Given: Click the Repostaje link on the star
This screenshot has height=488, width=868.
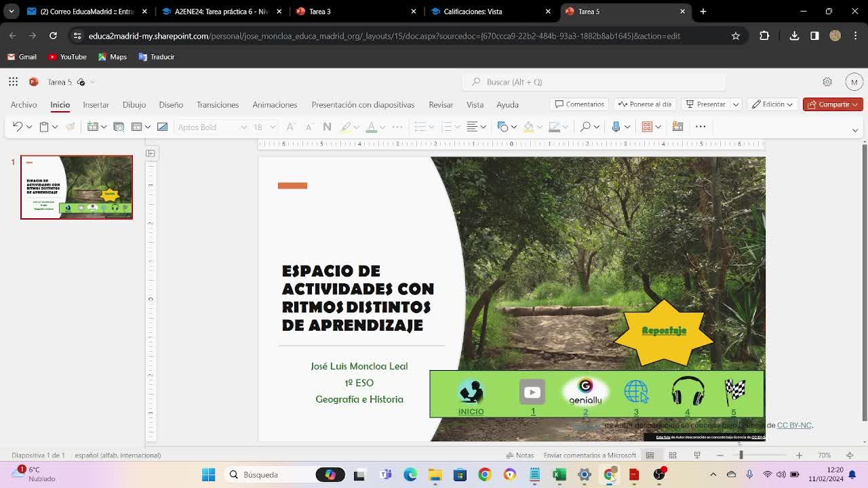Looking at the screenshot, I should point(664,331).
